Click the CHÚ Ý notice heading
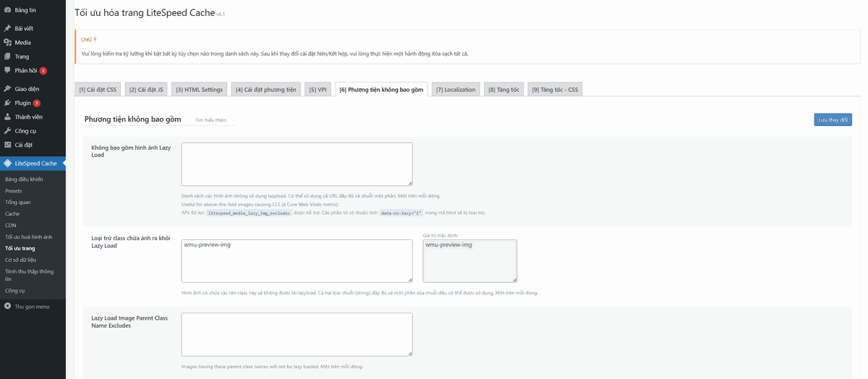 [90, 41]
